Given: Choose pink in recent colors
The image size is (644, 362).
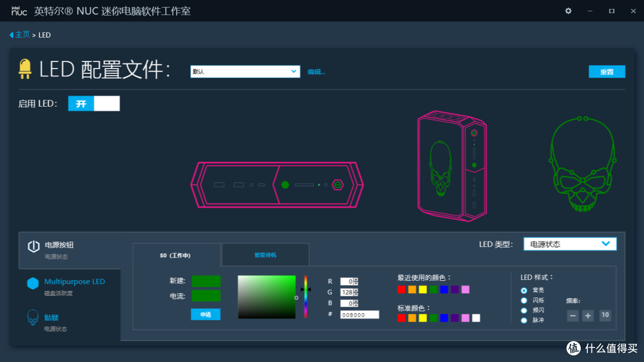Looking at the screenshot, I should (465, 290).
